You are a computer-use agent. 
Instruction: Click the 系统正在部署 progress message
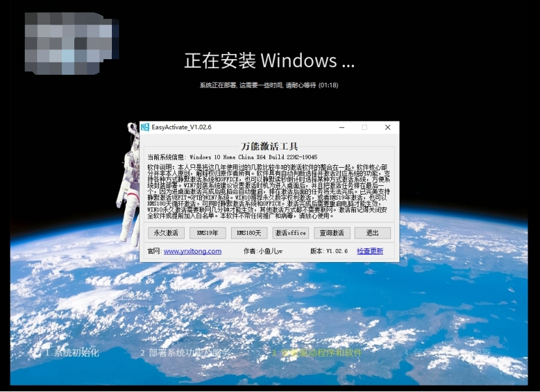269,85
